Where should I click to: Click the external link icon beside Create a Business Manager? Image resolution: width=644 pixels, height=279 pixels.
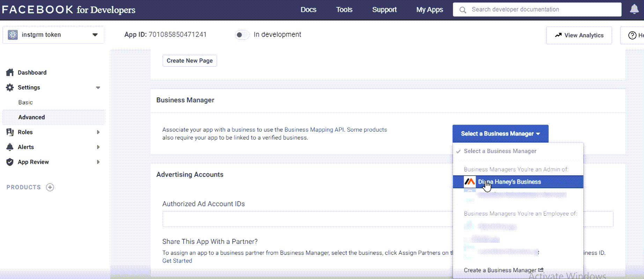[x=541, y=270]
